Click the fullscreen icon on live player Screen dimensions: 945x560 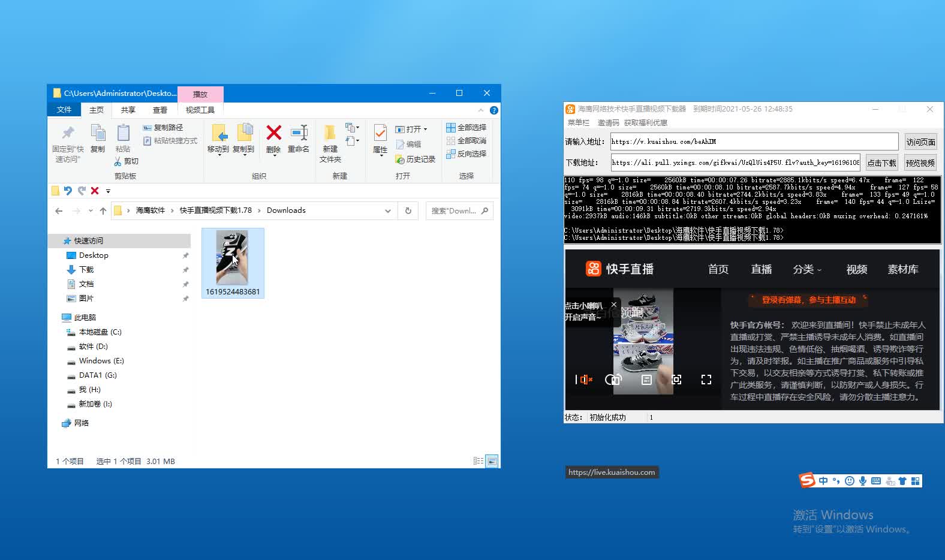[706, 380]
